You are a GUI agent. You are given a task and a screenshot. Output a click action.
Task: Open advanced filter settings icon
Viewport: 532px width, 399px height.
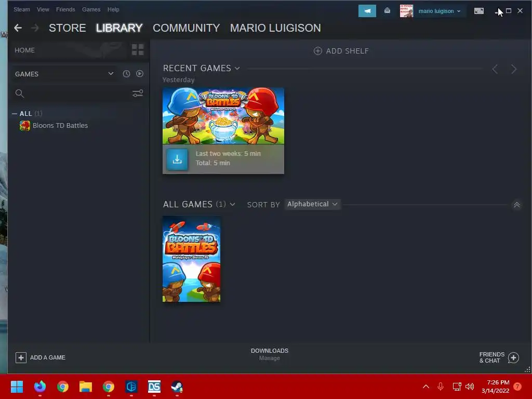tap(137, 93)
